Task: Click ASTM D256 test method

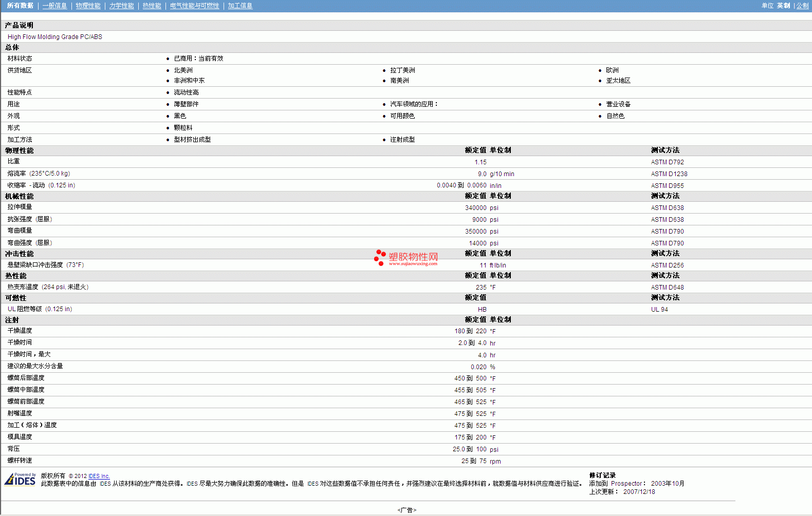Action: (668, 265)
